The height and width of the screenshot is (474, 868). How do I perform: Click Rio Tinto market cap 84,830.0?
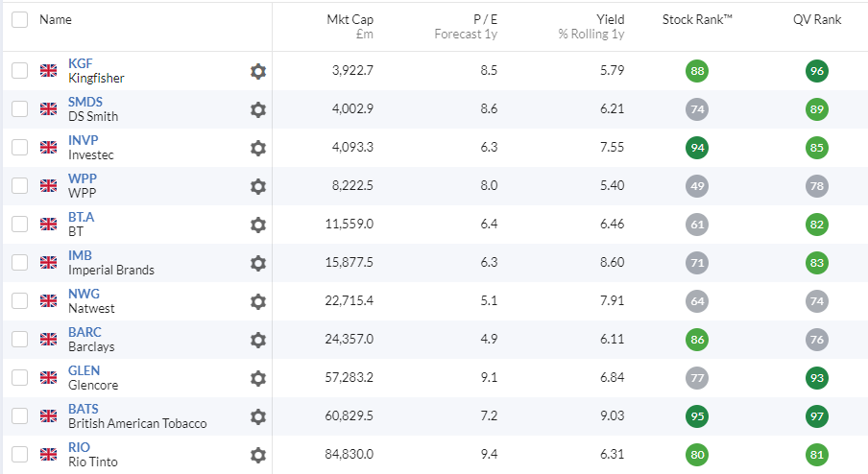tap(349, 454)
